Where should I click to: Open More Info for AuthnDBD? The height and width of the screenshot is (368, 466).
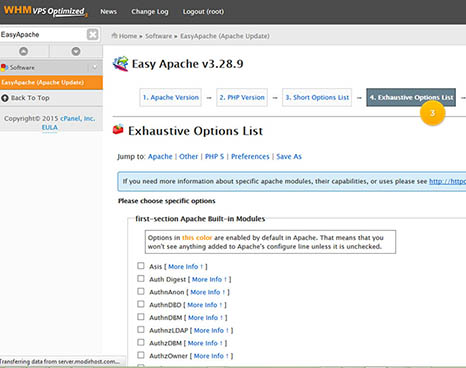pos(205,305)
